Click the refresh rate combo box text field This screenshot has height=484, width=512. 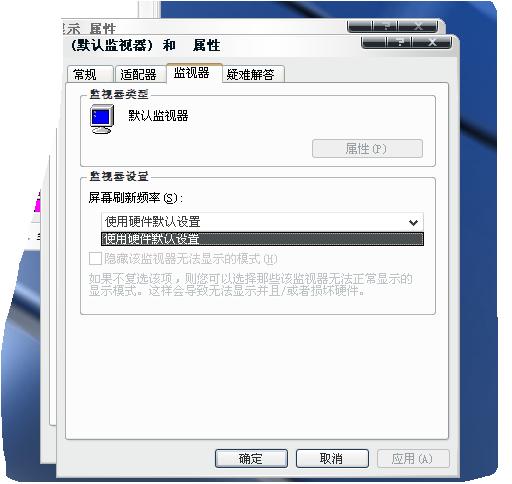[x=253, y=222]
